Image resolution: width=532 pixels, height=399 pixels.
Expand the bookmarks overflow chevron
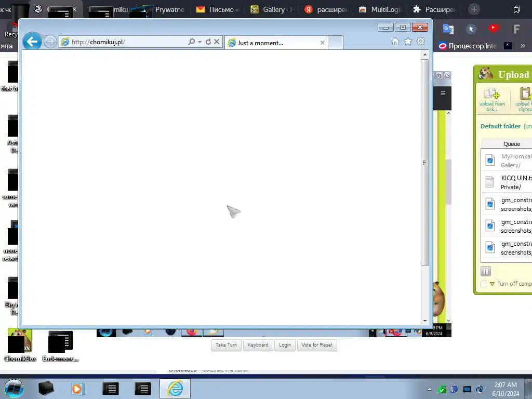[x=523, y=46]
